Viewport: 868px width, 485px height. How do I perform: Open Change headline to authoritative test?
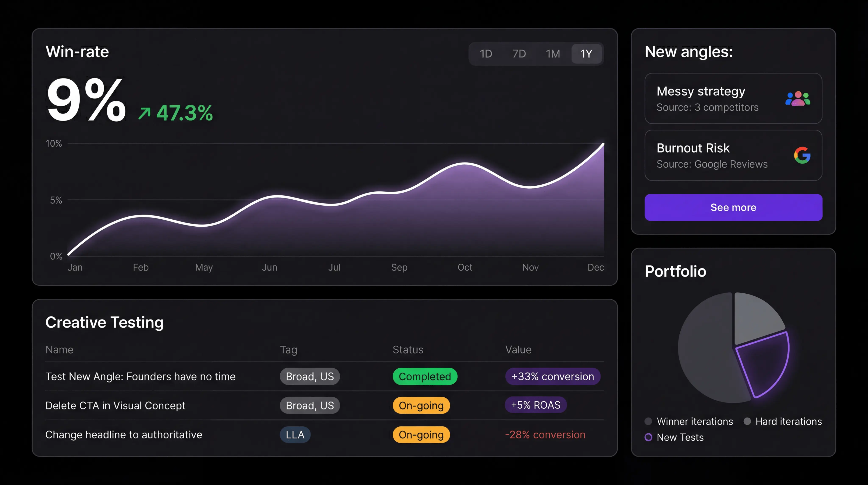click(124, 435)
